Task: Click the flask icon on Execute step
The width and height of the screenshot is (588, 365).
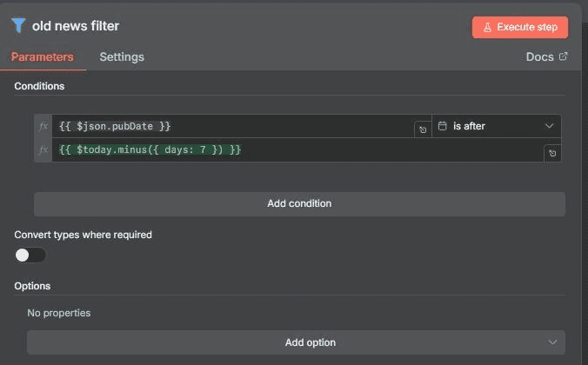Action: click(x=488, y=27)
